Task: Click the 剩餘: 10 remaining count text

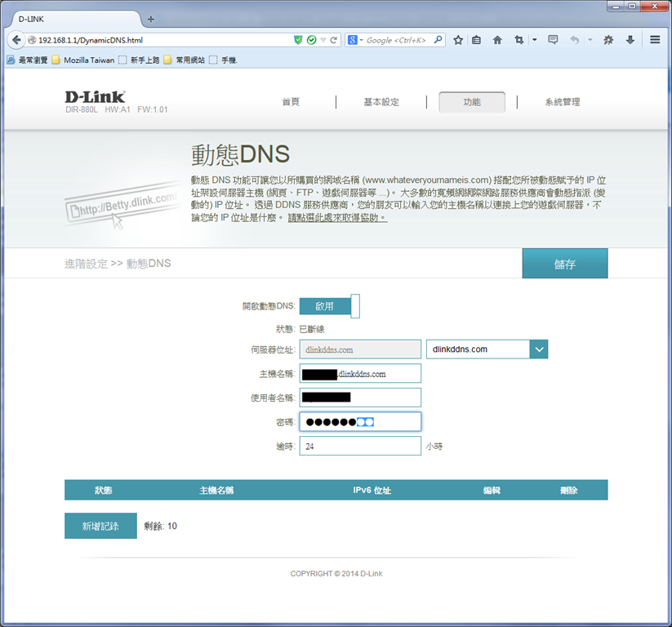Action: [160, 526]
